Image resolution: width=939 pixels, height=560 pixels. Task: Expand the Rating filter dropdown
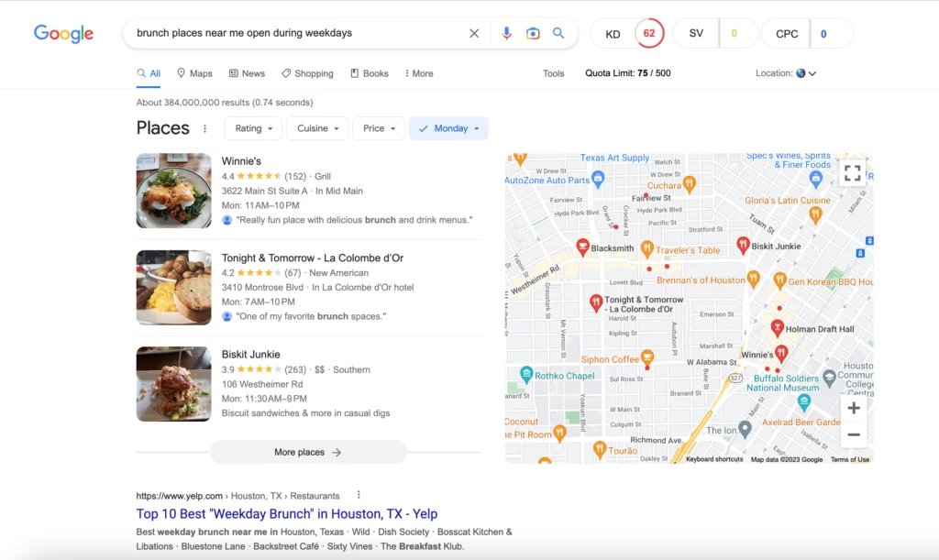tap(253, 128)
